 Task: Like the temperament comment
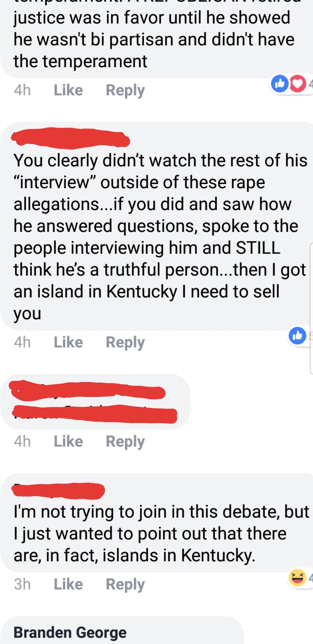click(68, 90)
